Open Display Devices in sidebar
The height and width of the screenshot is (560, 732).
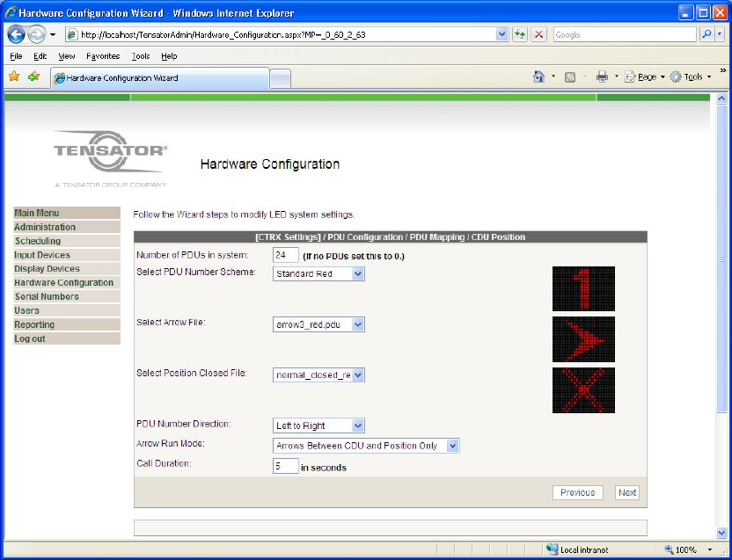(x=67, y=269)
